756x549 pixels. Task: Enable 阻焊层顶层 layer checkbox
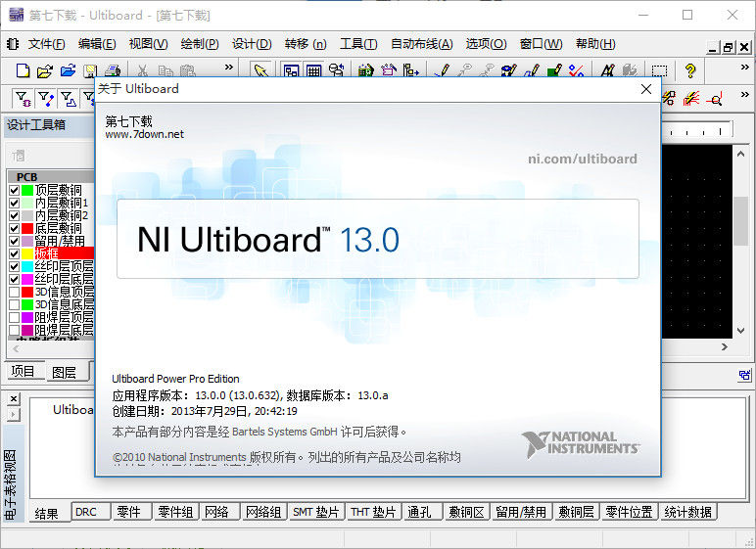14,317
